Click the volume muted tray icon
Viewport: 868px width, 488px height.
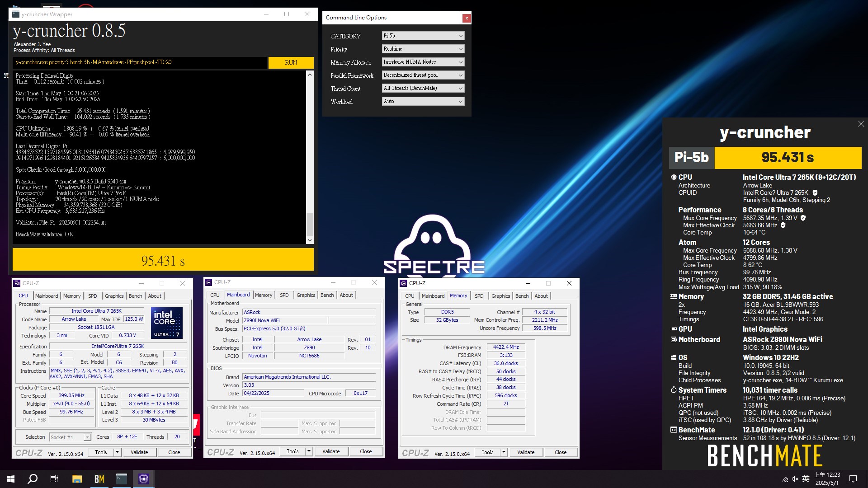tap(795, 479)
